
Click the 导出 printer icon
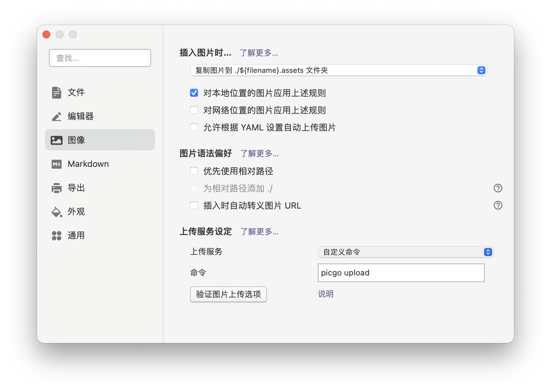click(x=57, y=188)
